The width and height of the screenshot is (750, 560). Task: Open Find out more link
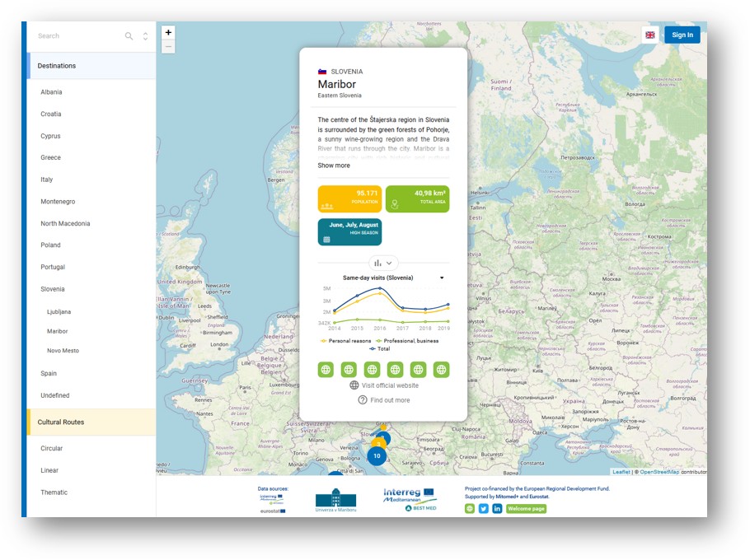pos(390,400)
